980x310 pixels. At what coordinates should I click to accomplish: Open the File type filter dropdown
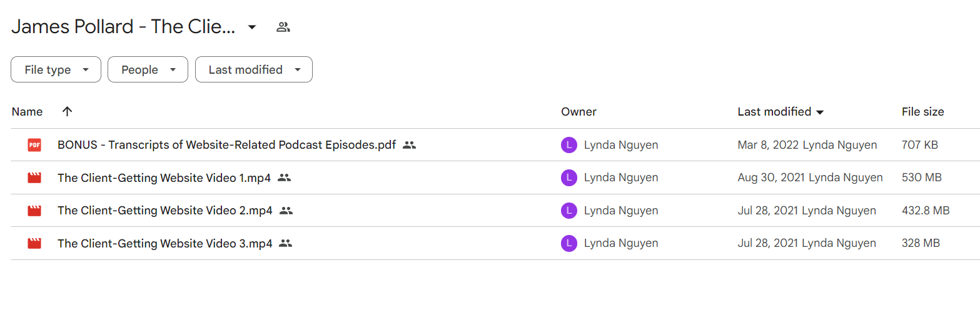56,69
